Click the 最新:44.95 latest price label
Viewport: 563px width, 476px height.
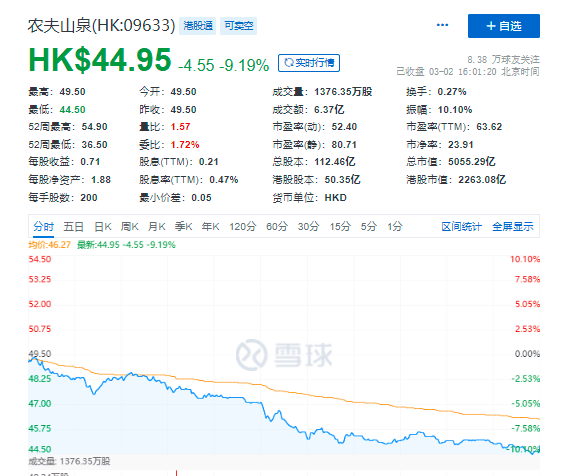[126, 245]
